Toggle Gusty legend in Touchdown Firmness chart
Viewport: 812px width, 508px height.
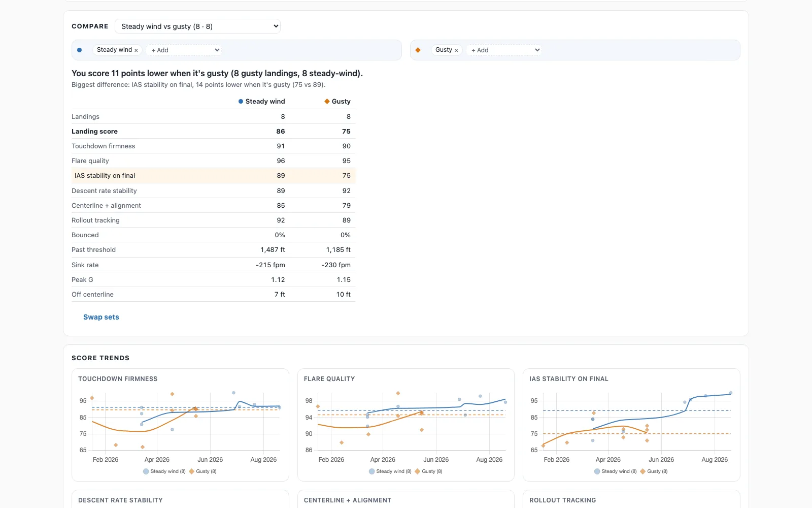click(202, 471)
